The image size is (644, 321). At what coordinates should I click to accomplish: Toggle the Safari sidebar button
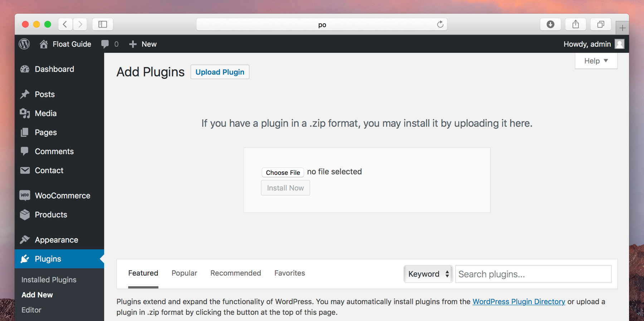click(103, 24)
